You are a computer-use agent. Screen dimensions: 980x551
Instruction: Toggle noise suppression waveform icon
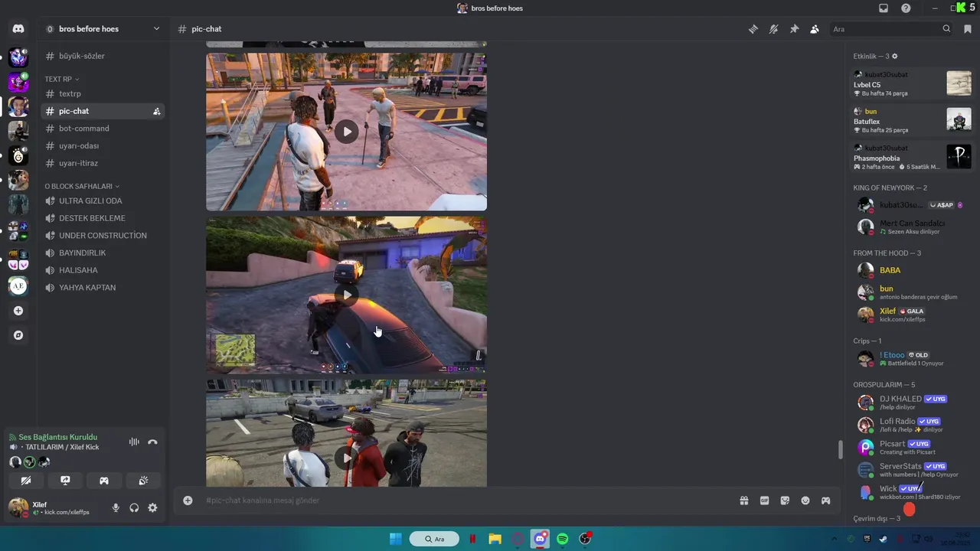click(x=134, y=442)
